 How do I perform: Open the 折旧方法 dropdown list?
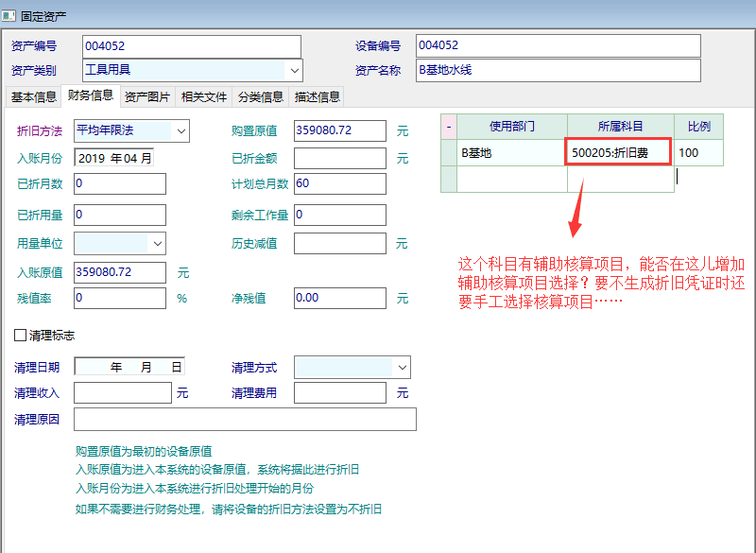(180, 130)
